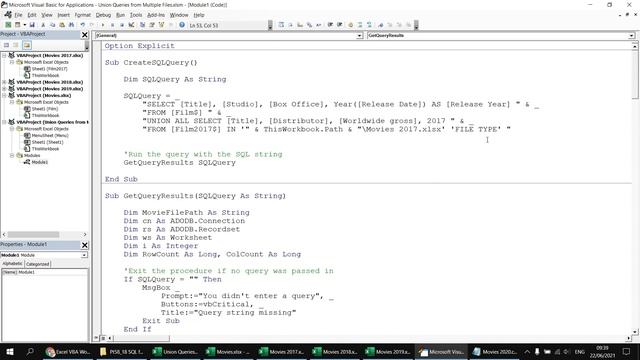Toggle Design Mode icon

131,25
